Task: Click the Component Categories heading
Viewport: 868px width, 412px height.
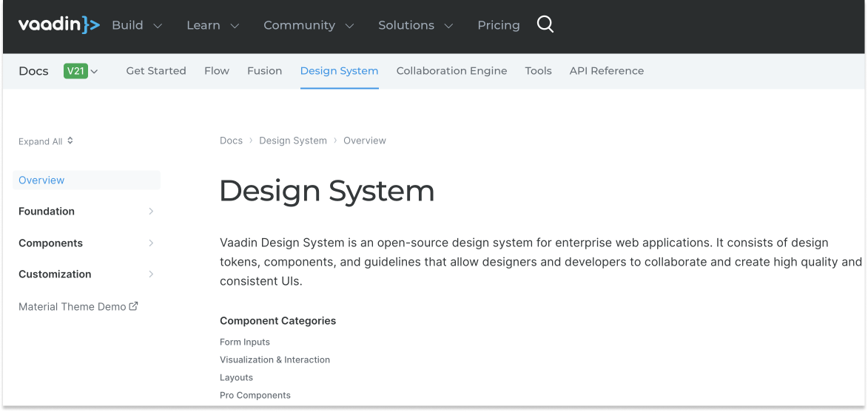Action: click(278, 321)
